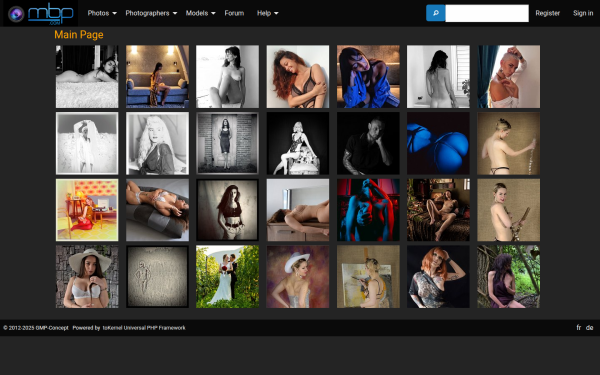The image size is (600, 375).
Task: Open the smiling long red hair thumbnail
Action: 298,77
